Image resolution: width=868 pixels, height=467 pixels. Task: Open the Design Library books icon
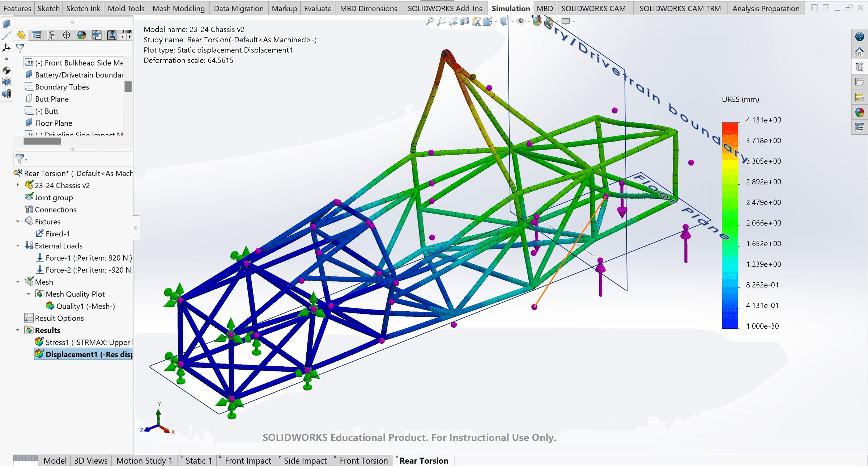tap(860, 67)
